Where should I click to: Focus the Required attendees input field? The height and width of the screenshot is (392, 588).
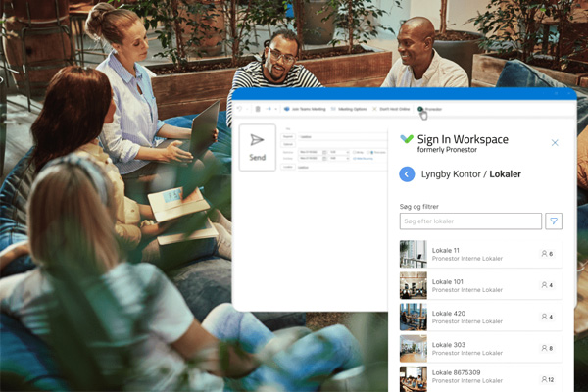point(343,137)
